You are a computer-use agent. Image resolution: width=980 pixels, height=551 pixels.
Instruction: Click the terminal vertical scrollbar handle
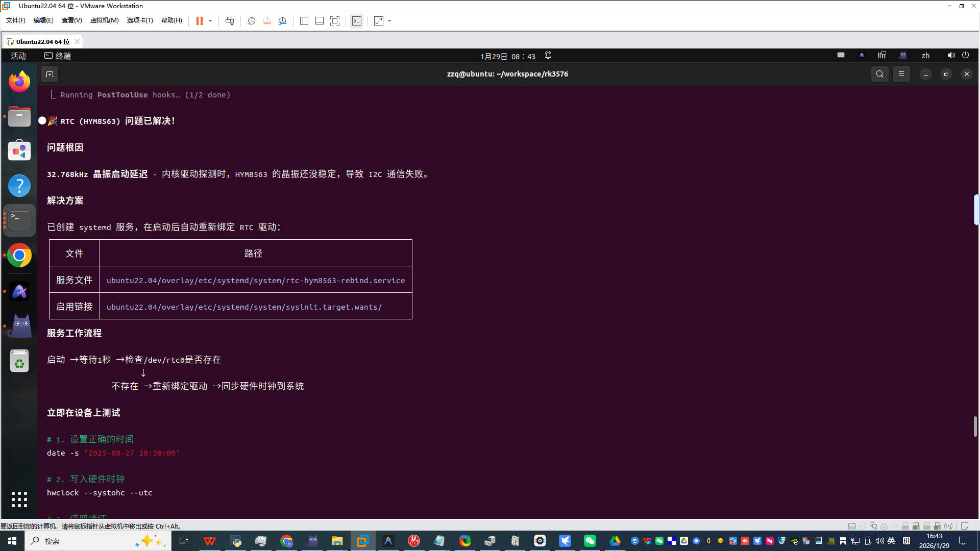975,427
